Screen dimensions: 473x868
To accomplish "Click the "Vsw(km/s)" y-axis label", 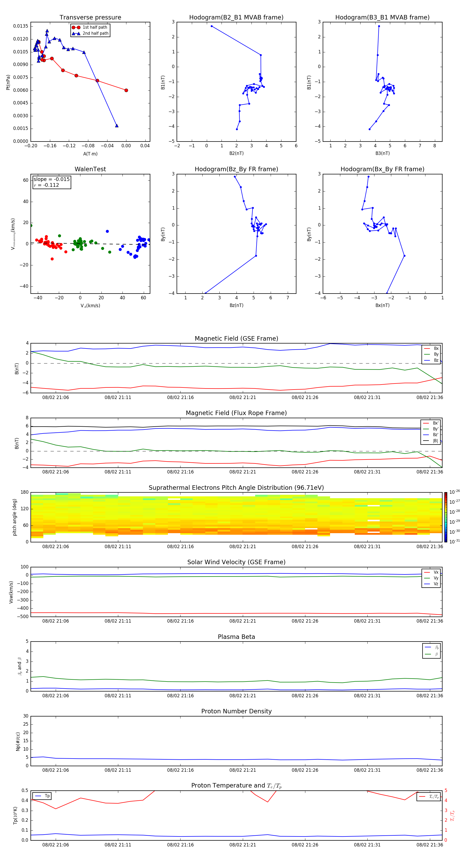I will (11, 592).
